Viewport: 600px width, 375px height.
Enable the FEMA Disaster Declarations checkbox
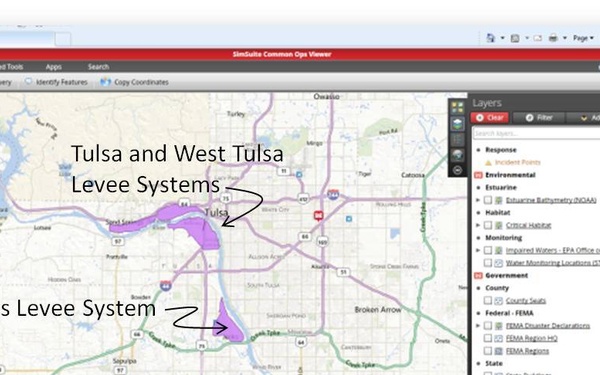tap(488, 326)
